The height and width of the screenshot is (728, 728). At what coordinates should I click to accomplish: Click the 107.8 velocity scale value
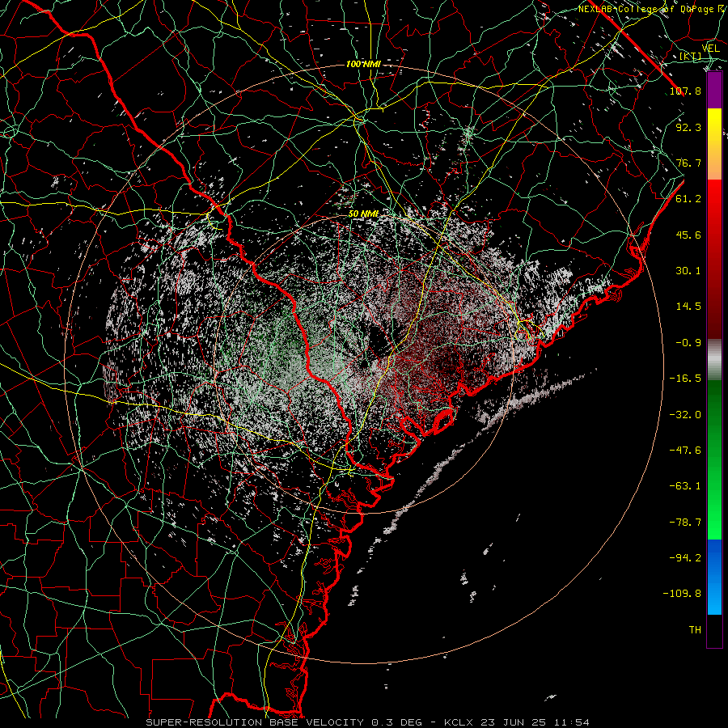pyautogui.click(x=685, y=91)
